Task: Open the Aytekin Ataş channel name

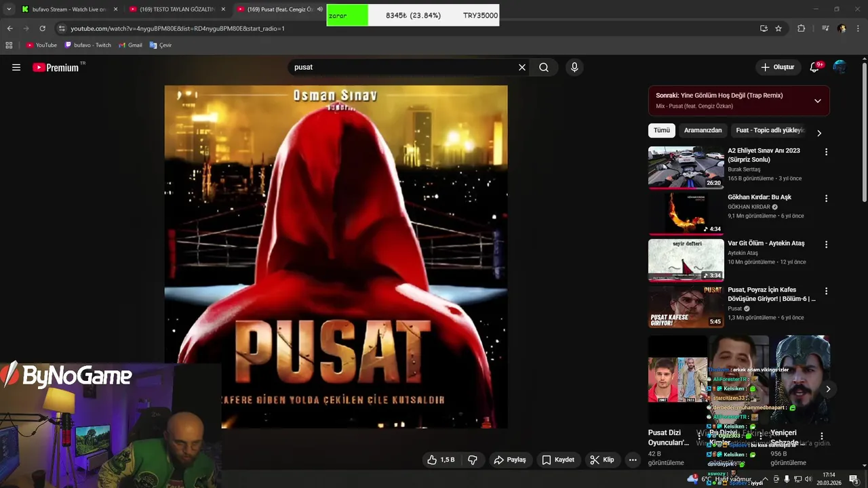Action: click(x=743, y=253)
